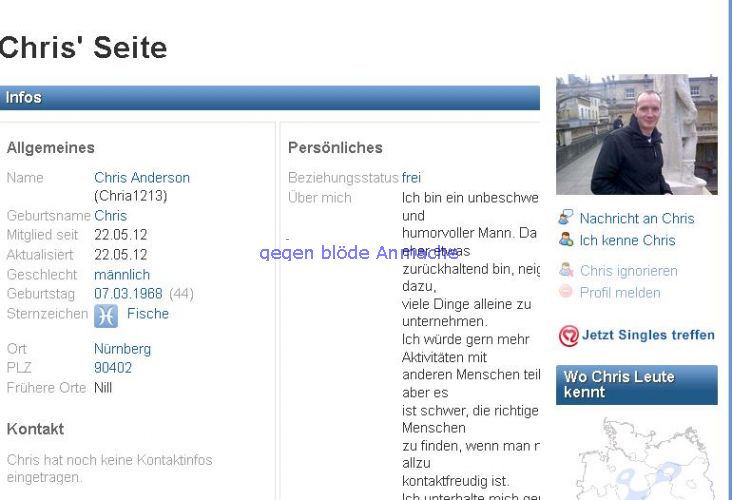
Task: Click the postal code link 90402
Action: tap(113, 368)
